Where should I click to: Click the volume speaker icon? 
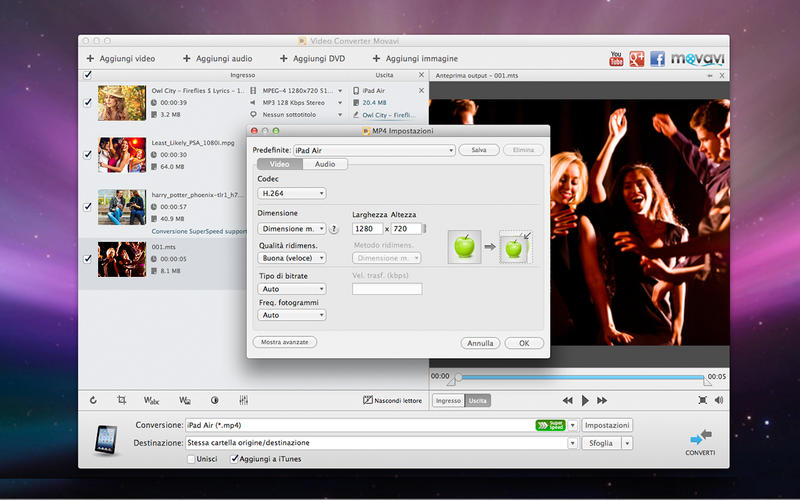719,400
